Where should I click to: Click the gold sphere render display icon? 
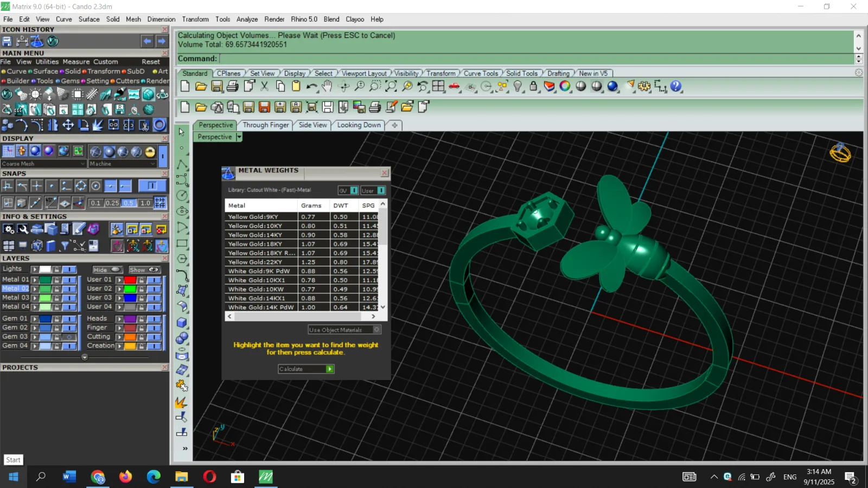click(150, 152)
